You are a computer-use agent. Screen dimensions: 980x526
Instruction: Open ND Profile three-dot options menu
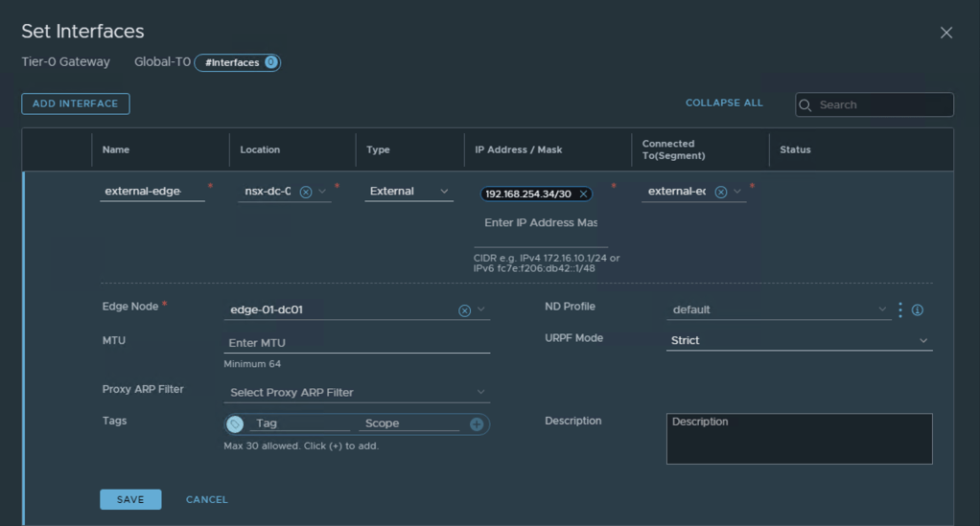(900, 309)
